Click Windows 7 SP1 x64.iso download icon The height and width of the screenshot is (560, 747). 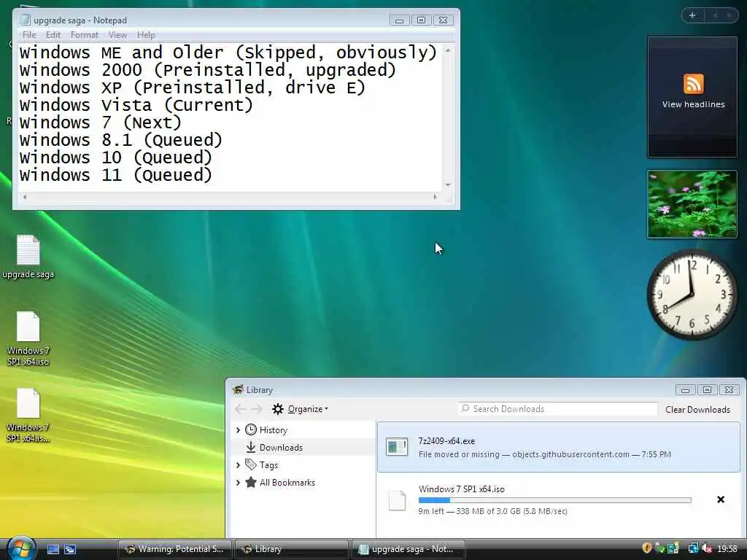coord(397,500)
